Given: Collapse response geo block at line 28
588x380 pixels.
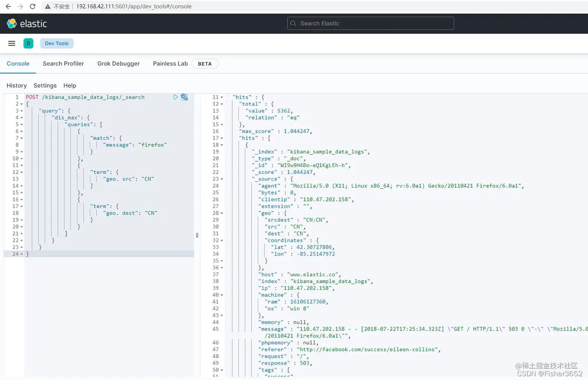Looking at the screenshot, I should [222, 213].
